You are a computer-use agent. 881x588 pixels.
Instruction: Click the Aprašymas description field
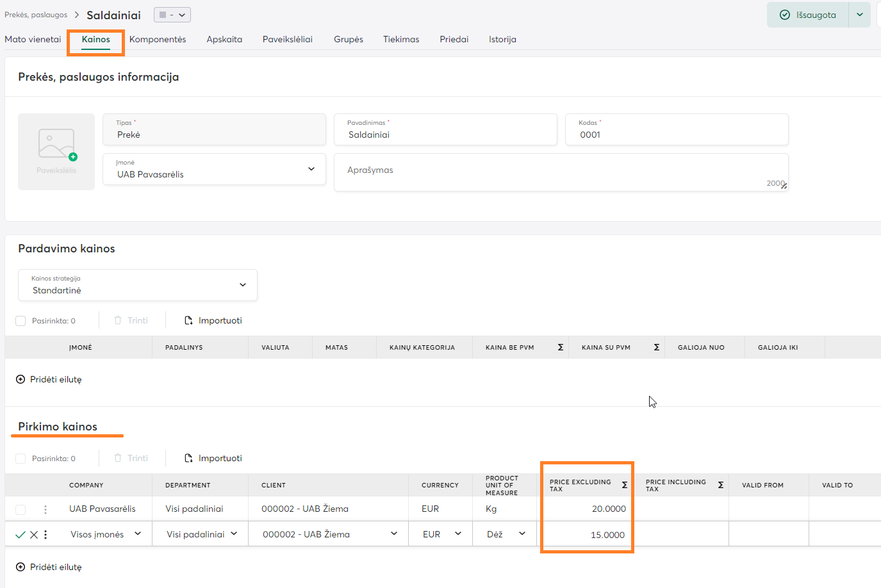tap(561, 172)
